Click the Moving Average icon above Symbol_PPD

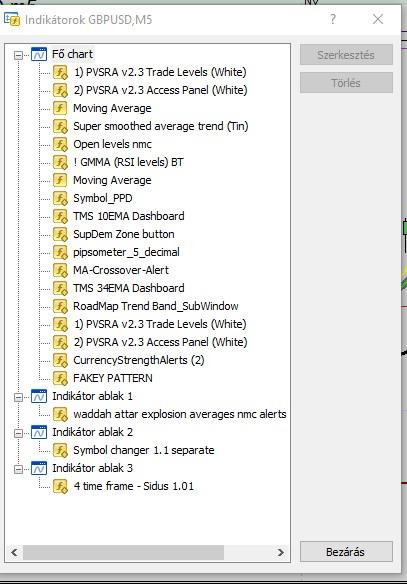60,180
